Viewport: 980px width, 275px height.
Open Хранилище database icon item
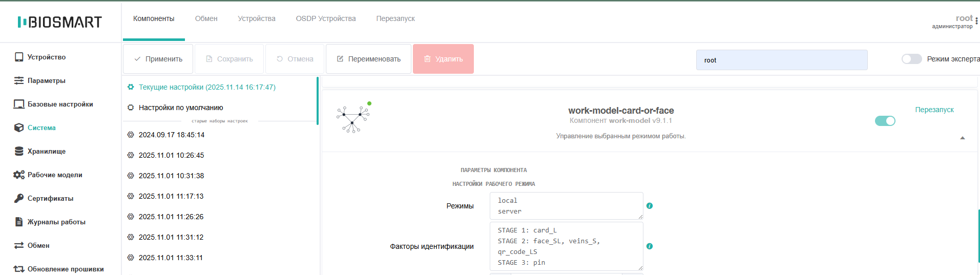point(19,151)
